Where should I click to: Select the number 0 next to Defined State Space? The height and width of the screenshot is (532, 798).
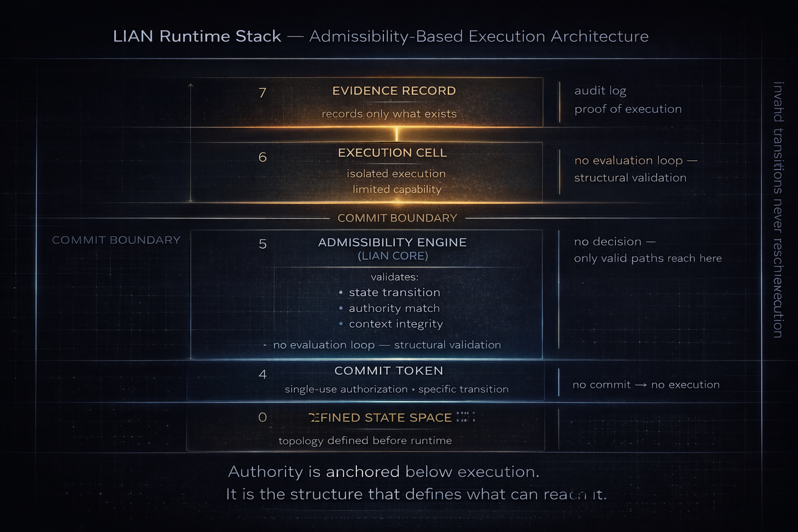(262, 417)
